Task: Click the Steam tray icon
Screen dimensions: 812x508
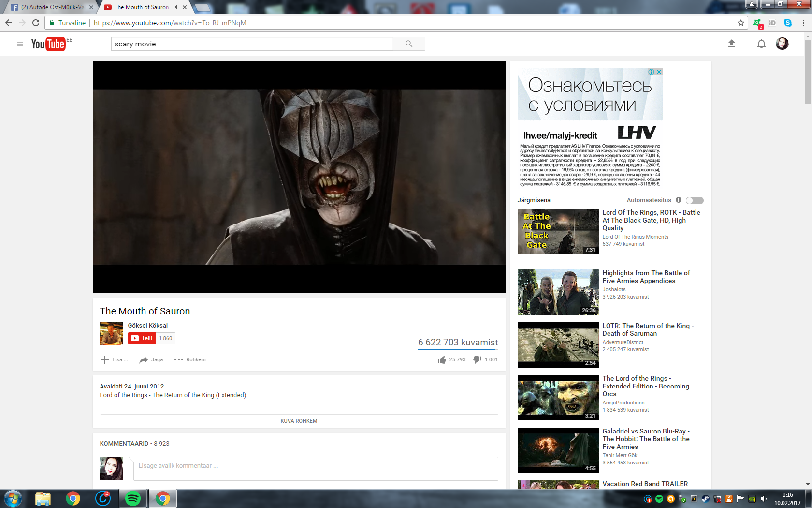Action: [x=705, y=499]
